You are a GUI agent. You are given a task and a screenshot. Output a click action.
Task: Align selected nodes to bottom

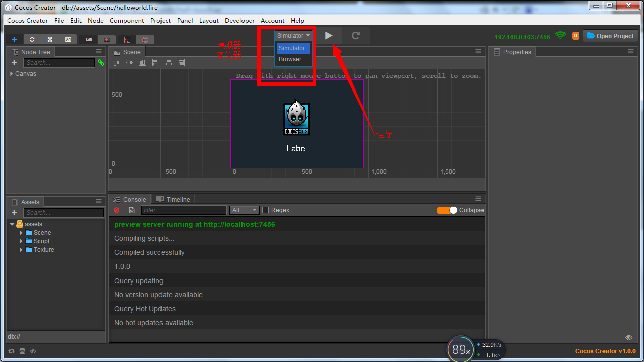(x=142, y=63)
